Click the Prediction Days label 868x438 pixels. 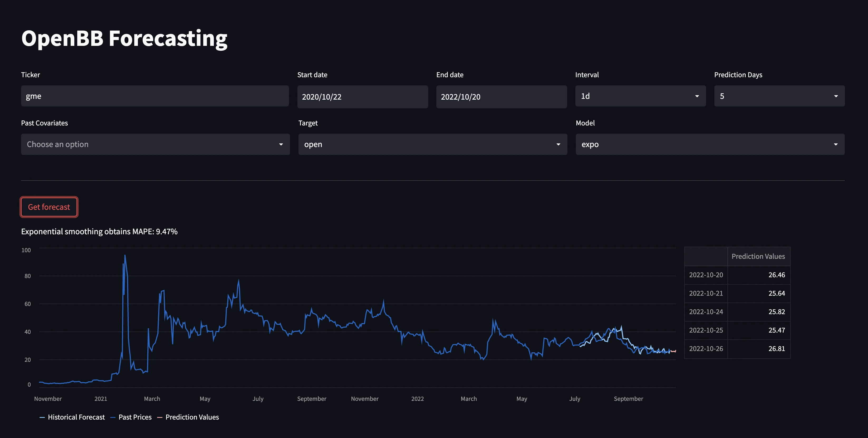(x=738, y=75)
